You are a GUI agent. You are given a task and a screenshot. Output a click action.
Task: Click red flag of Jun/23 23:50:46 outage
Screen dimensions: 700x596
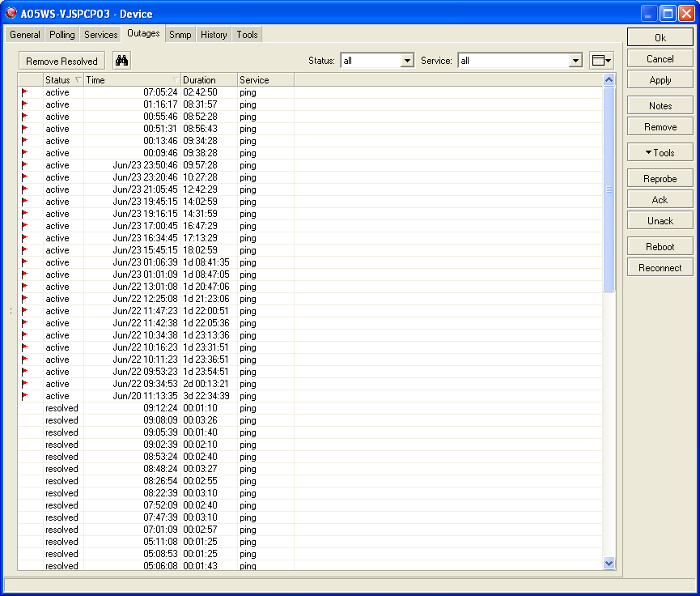24,165
